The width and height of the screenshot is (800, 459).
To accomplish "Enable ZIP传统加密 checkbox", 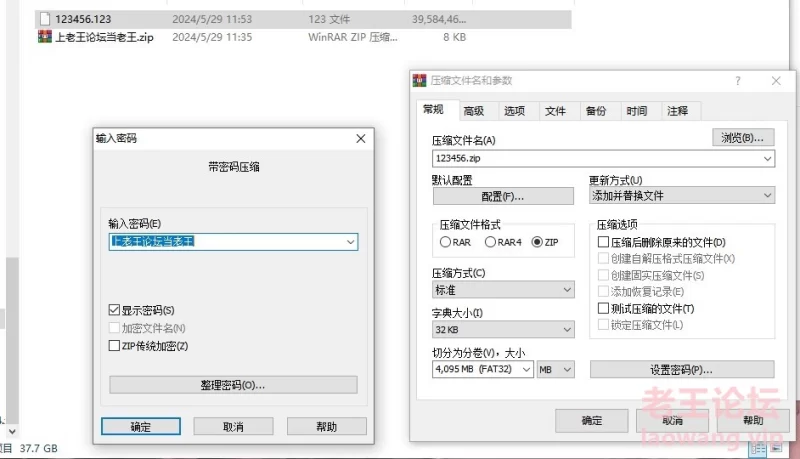I will tap(114, 346).
